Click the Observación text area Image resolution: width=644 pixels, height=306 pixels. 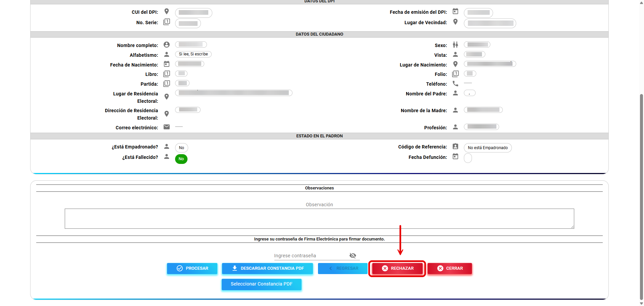point(319,219)
